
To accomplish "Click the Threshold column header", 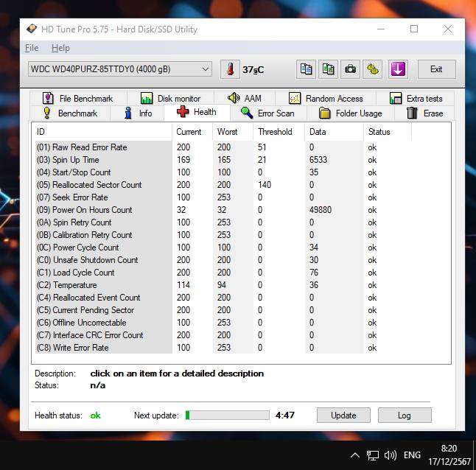I will pos(279,132).
